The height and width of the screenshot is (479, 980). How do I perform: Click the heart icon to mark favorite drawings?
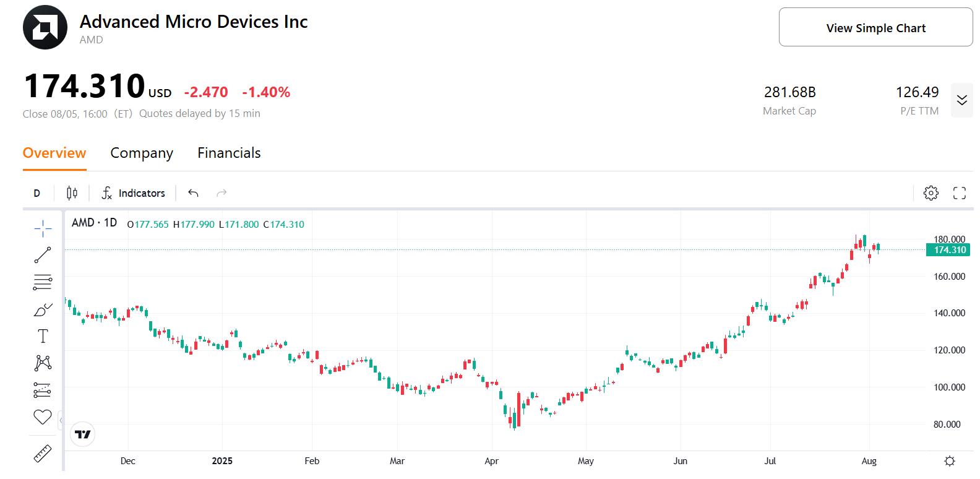[42, 416]
